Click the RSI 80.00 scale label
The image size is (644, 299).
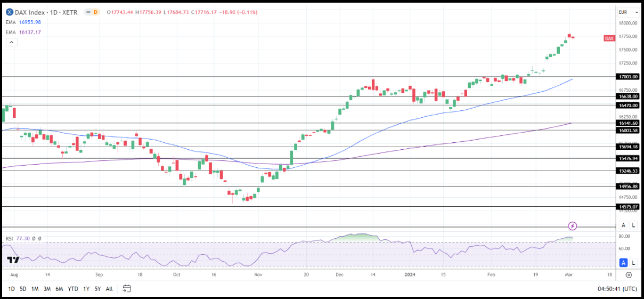(624, 236)
